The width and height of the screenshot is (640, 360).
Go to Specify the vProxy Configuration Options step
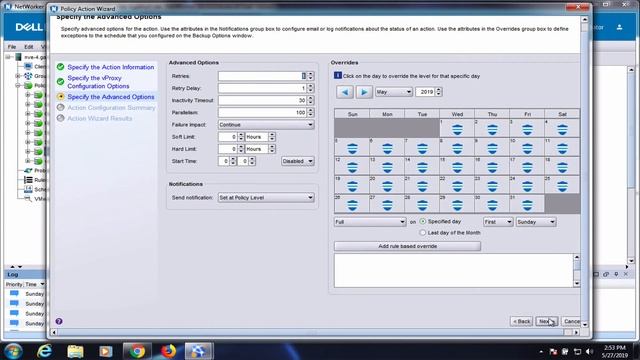(98, 82)
